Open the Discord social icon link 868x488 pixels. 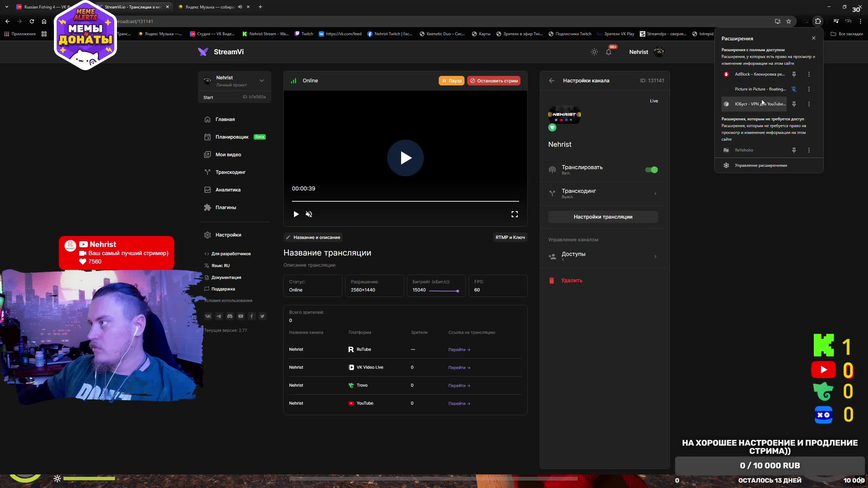[x=230, y=316]
